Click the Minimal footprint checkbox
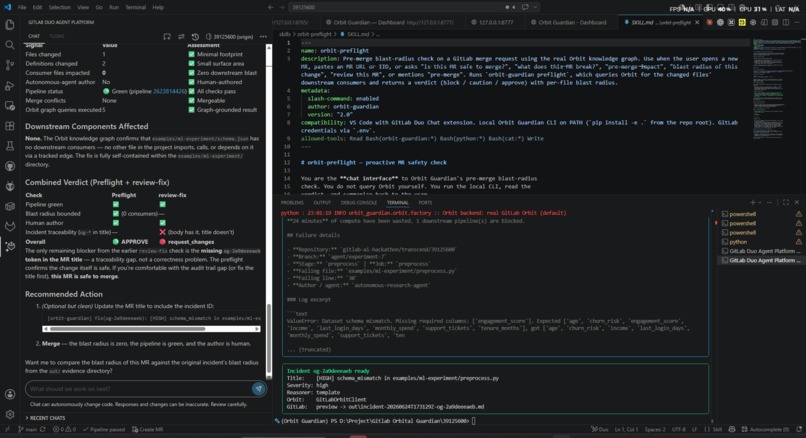The width and height of the screenshot is (806, 438). [x=191, y=54]
